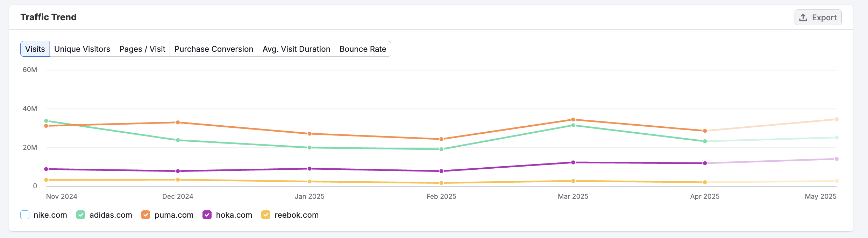Disable the reebok.com series checkbox
The image size is (868, 238).
coord(266,215)
